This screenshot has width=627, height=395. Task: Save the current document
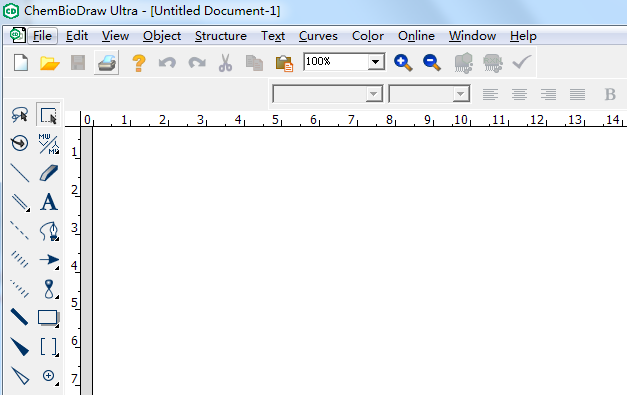(x=78, y=63)
